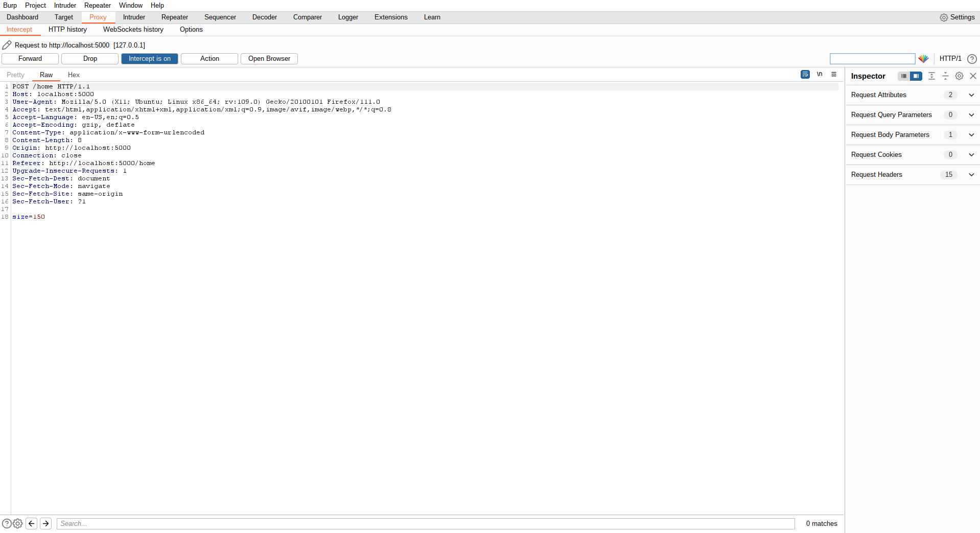Click the bottom Search field
The height and width of the screenshot is (533, 980).
(426, 523)
